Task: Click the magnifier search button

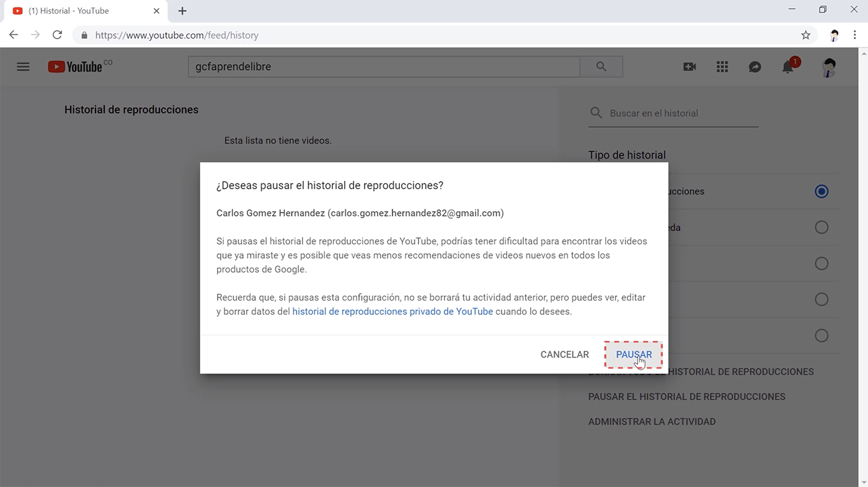Action: (x=601, y=67)
